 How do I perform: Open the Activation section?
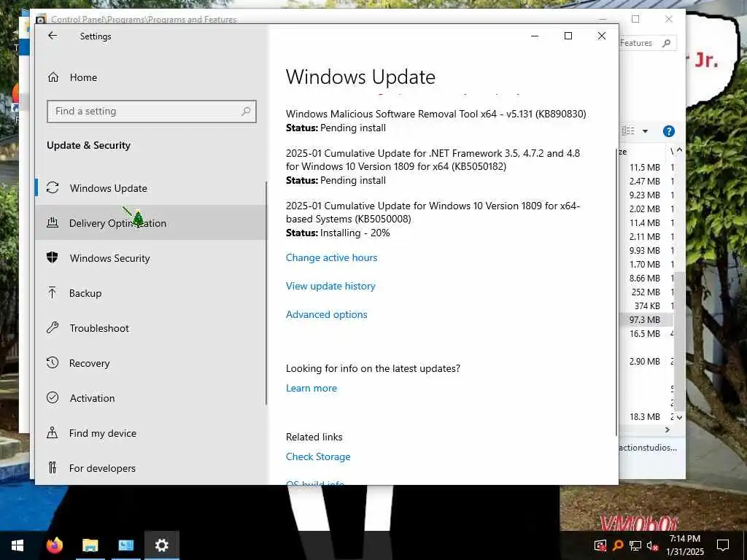pyautogui.click(x=150, y=398)
